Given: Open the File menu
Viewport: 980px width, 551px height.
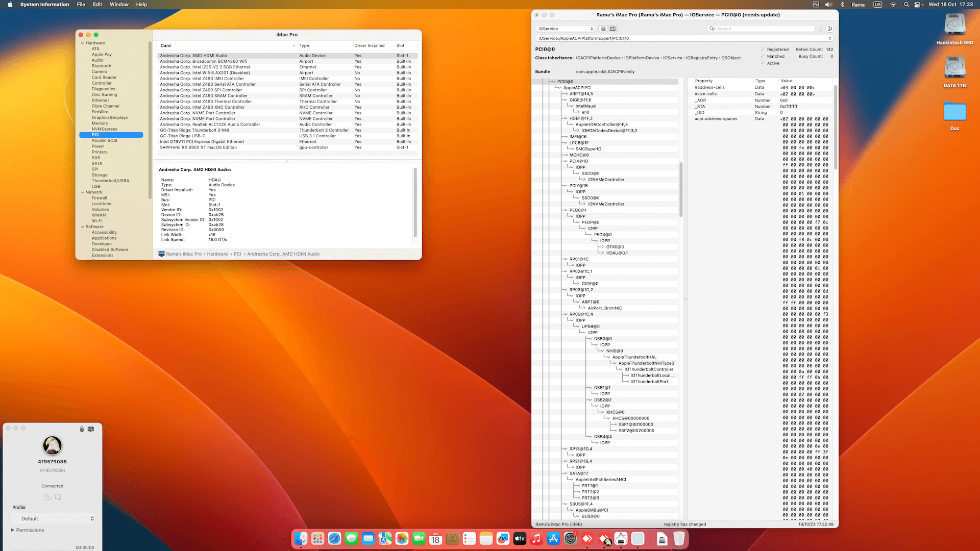Looking at the screenshot, I should coord(81,5).
